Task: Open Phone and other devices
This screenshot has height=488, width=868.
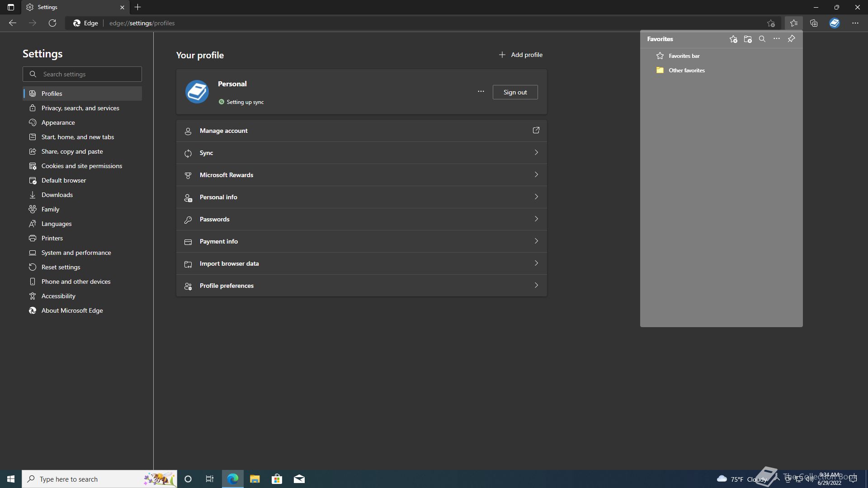Action: tap(82, 282)
